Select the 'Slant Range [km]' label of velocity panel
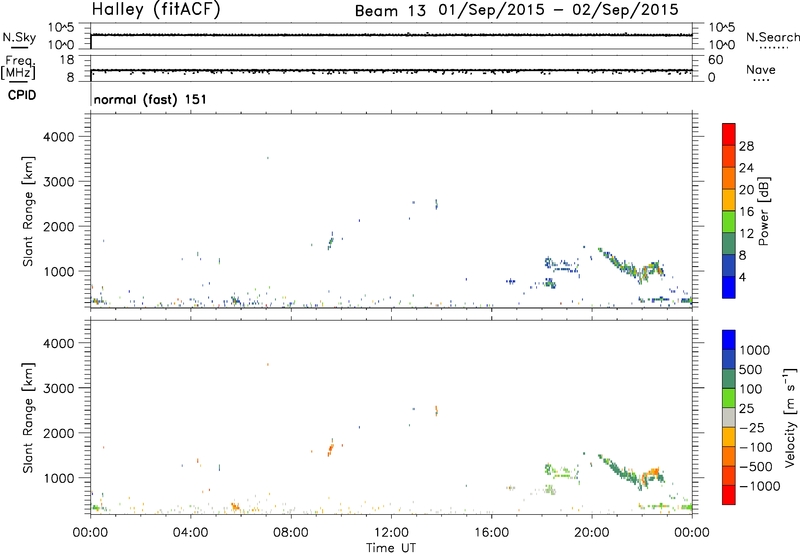The height and width of the screenshot is (554, 800). (x=28, y=418)
